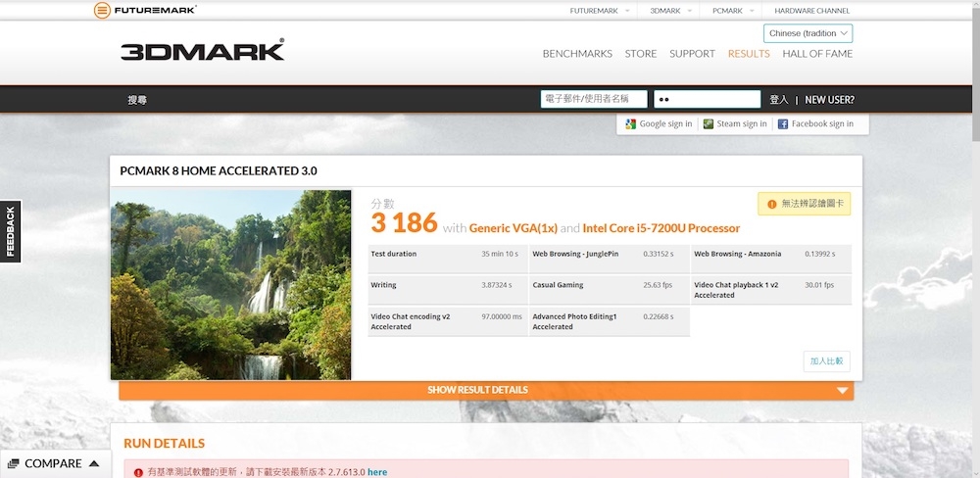The width and height of the screenshot is (980, 478).
Task: Click the 無法辨認繪圖卡 warning badge
Action: [x=805, y=204]
